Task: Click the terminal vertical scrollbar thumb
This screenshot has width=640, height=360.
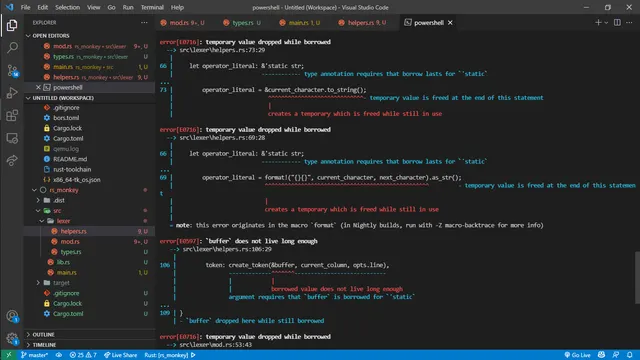Action: [x=637, y=278]
